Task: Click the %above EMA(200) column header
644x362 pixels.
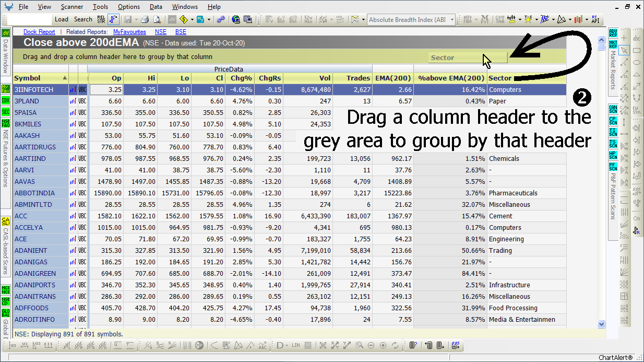Action: [450, 78]
